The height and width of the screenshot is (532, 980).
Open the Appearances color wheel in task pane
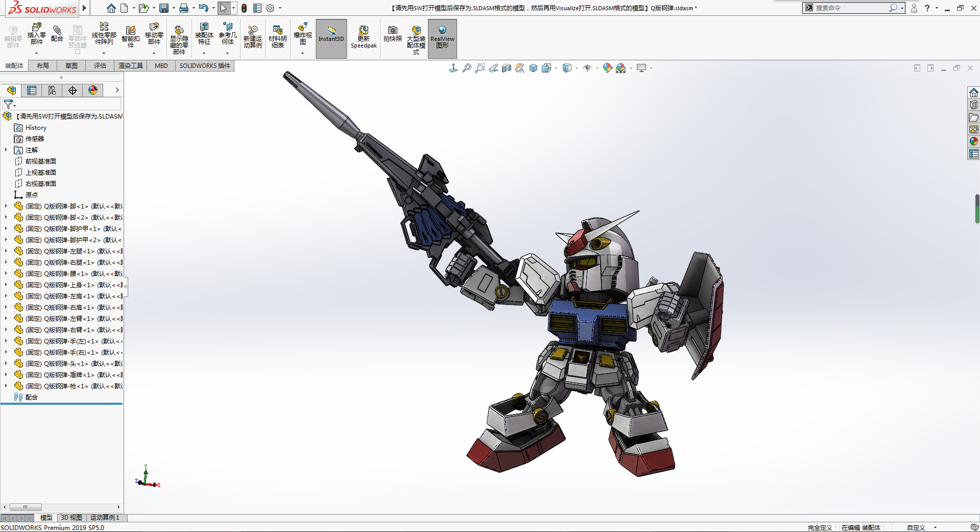pyautogui.click(x=973, y=142)
